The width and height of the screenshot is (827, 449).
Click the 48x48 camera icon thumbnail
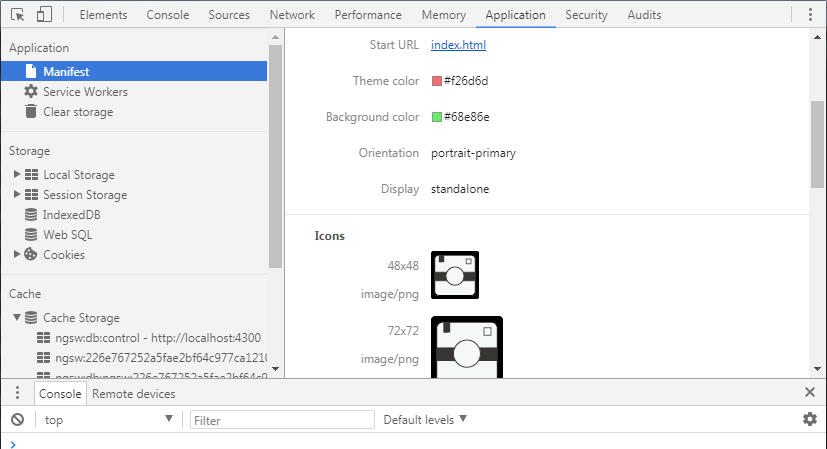coord(455,275)
